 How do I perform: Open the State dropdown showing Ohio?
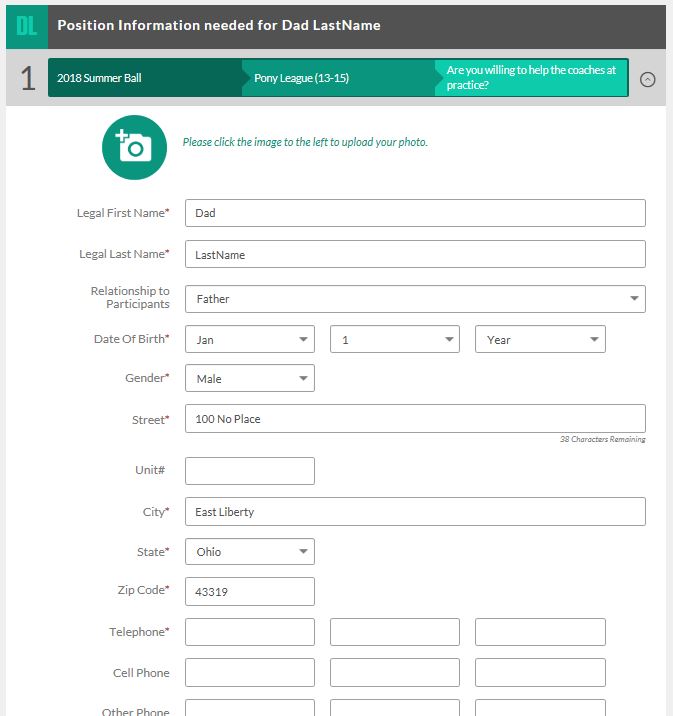(x=250, y=551)
